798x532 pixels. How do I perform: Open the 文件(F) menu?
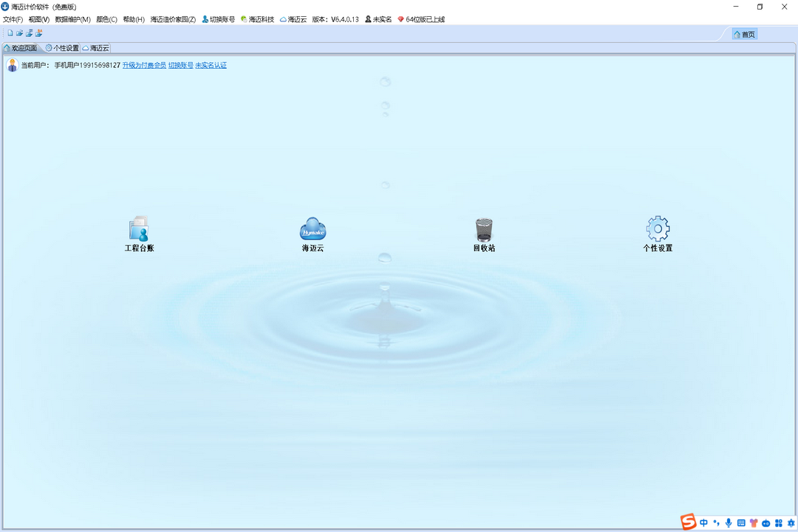13,19
